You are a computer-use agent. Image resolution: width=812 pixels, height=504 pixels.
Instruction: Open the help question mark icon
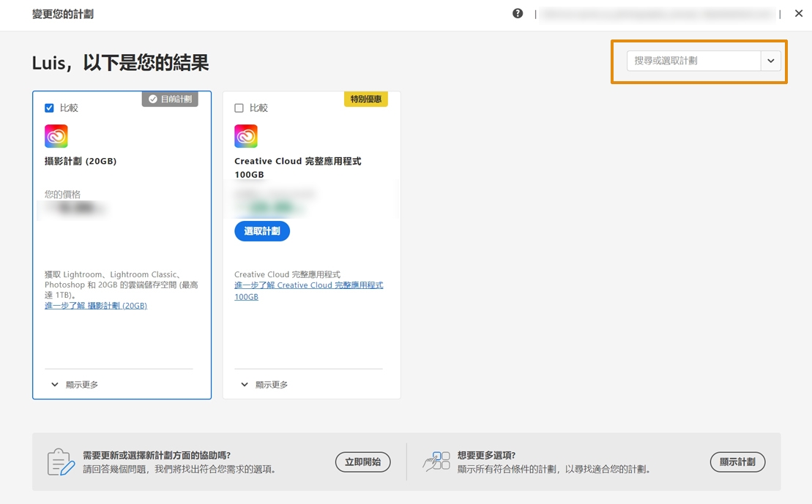(518, 13)
